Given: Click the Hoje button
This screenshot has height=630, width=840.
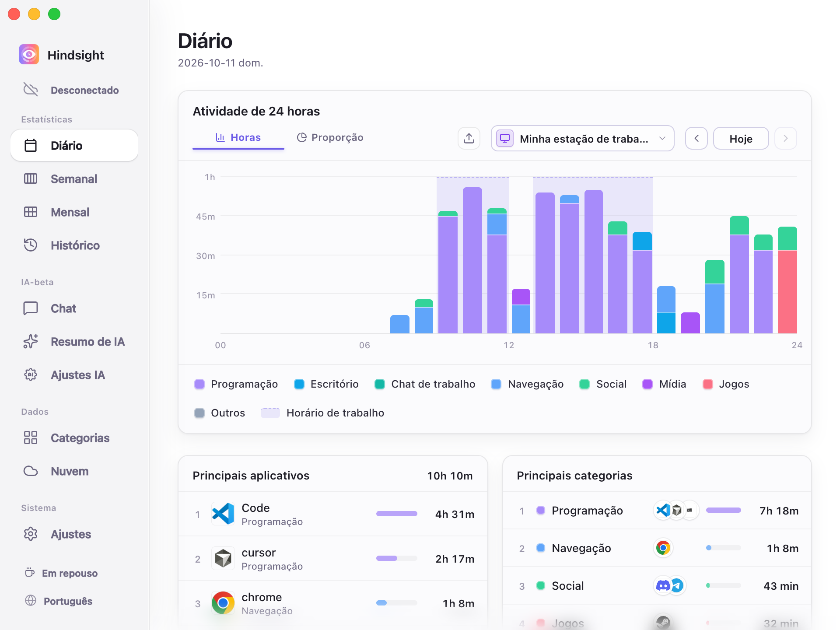Looking at the screenshot, I should coord(741,139).
